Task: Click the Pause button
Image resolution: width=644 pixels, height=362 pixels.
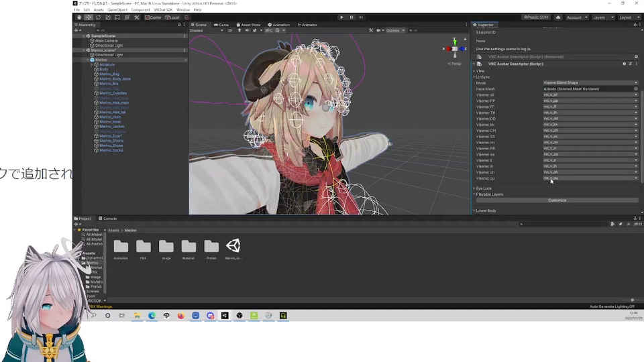Action: [351, 17]
